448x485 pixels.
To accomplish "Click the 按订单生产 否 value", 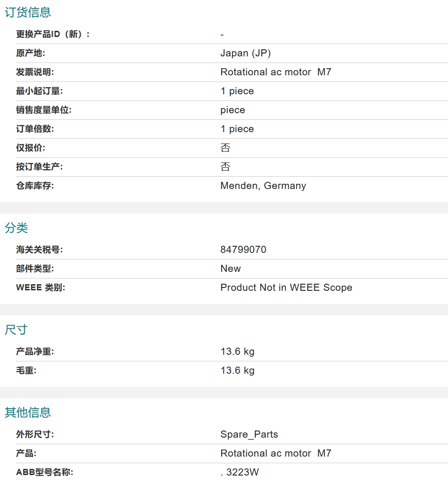I will pos(225,167).
